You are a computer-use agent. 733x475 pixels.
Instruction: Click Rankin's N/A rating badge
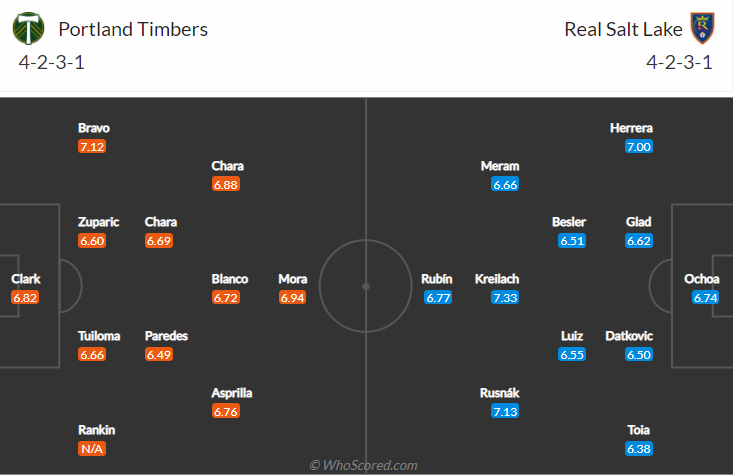92,449
